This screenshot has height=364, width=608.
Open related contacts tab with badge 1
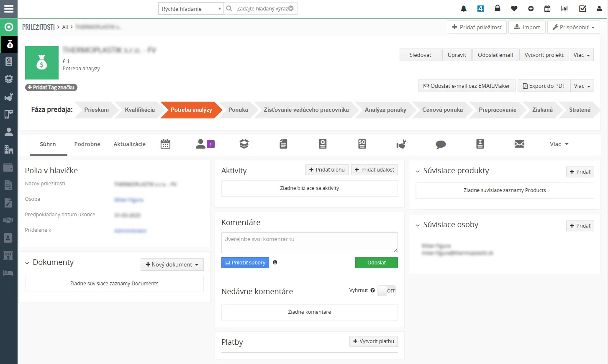click(205, 144)
